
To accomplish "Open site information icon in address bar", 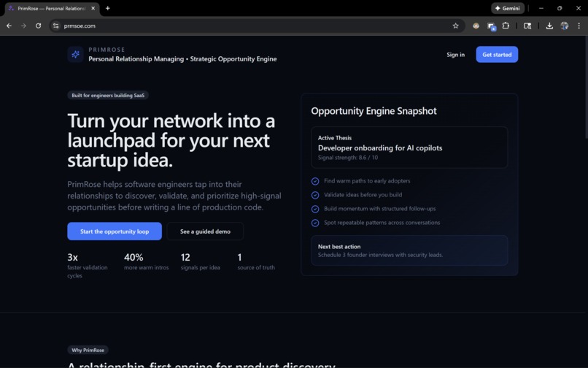I will click(56, 26).
